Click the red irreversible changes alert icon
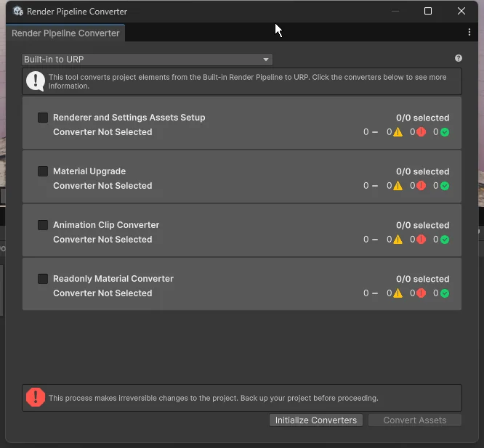The width and height of the screenshot is (484, 448). [x=36, y=397]
